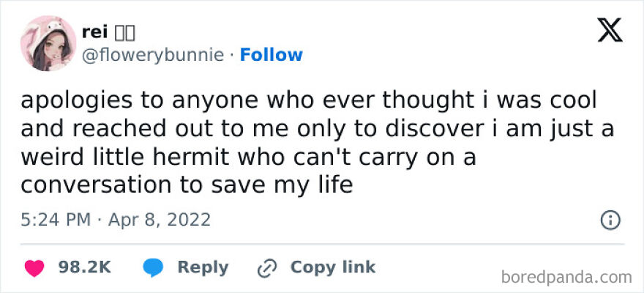Follow the flowerybunnie account

pos(271,55)
